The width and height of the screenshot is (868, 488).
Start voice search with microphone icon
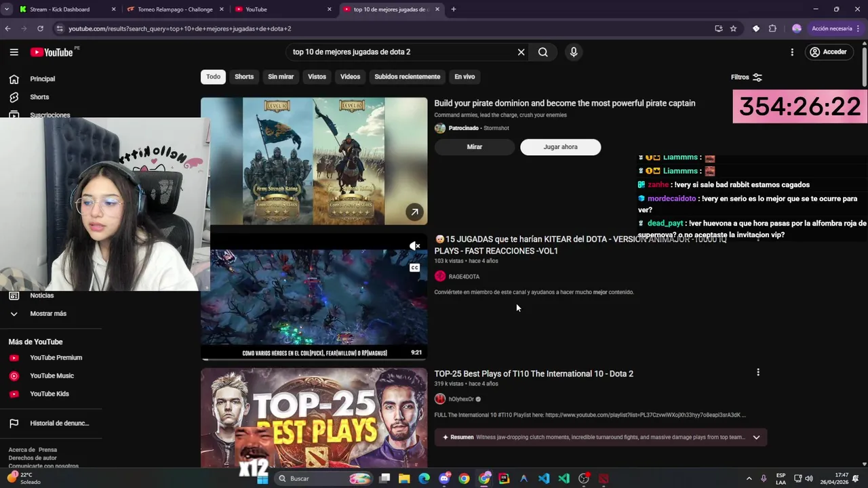[574, 52]
